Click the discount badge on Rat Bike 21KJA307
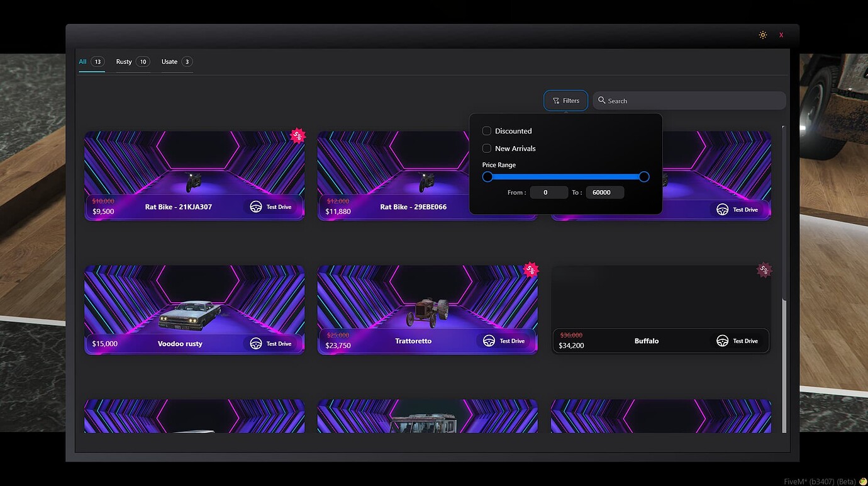The image size is (868, 486). coord(298,135)
